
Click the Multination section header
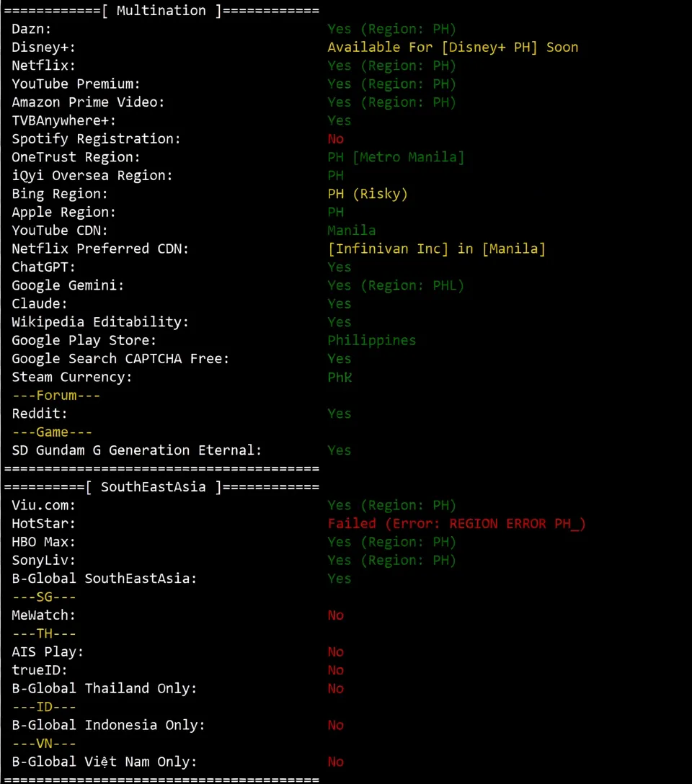point(160,10)
